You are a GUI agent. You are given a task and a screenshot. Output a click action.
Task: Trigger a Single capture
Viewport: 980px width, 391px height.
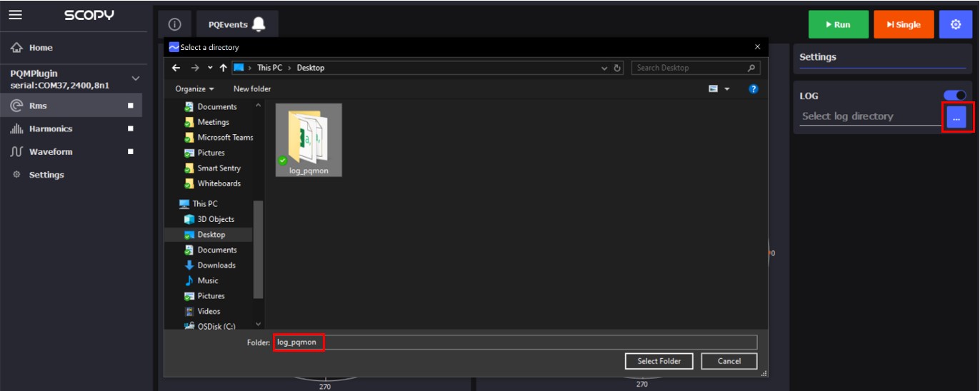(904, 24)
